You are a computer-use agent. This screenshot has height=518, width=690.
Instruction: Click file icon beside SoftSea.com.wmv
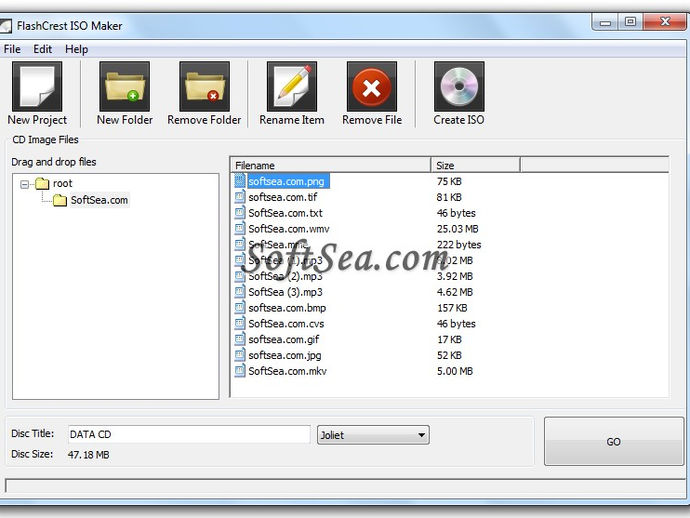[x=239, y=228]
